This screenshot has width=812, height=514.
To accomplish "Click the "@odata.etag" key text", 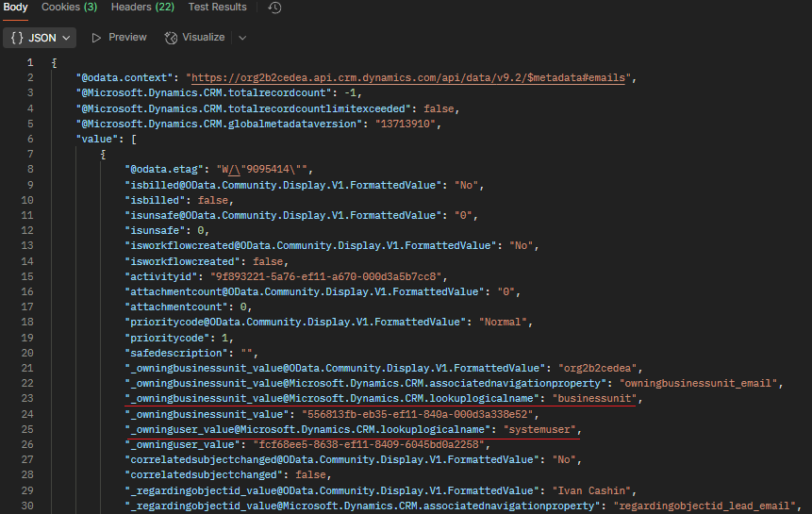I will pyautogui.click(x=164, y=169).
